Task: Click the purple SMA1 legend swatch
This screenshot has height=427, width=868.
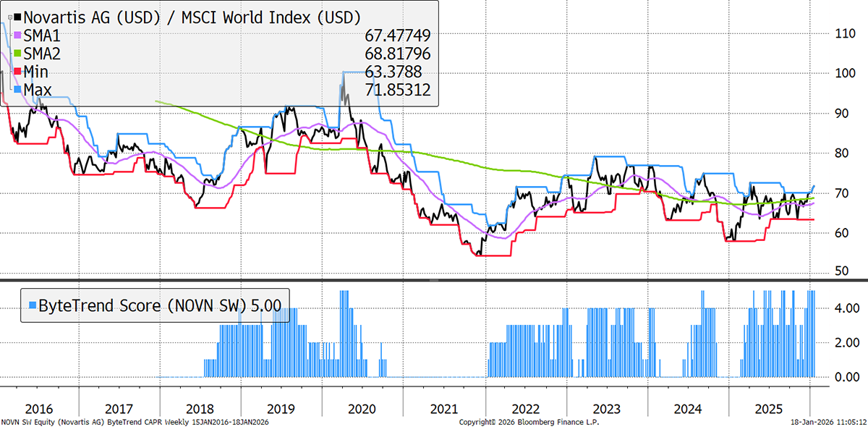Action: click(x=18, y=35)
